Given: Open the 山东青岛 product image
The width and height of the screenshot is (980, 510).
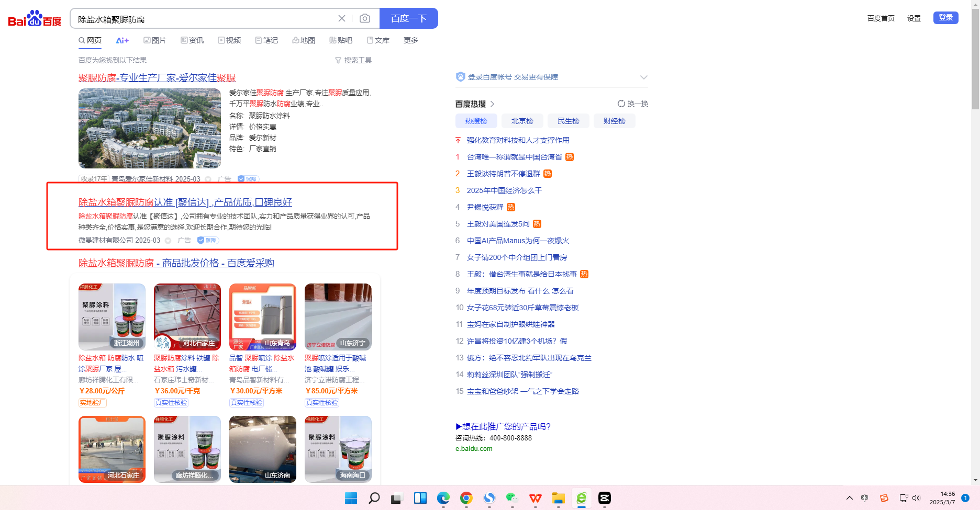Looking at the screenshot, I should [263, 317].
